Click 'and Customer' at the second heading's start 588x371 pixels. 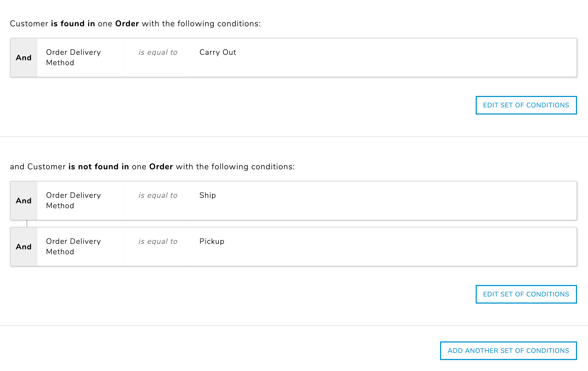pos(38,167)
